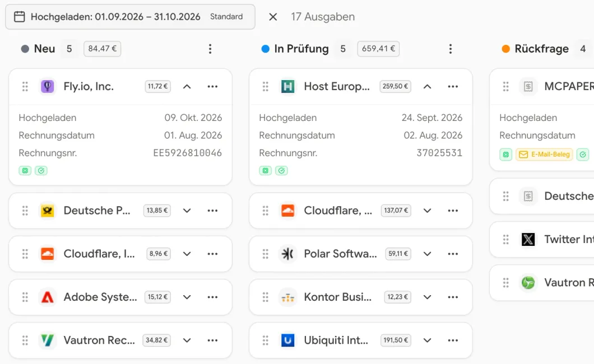Open more actions for Deutsche P... in Neu

212,211
